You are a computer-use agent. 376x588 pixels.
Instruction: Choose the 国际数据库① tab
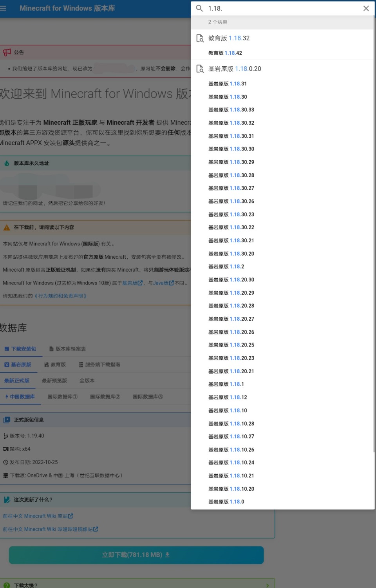[62, 397]
